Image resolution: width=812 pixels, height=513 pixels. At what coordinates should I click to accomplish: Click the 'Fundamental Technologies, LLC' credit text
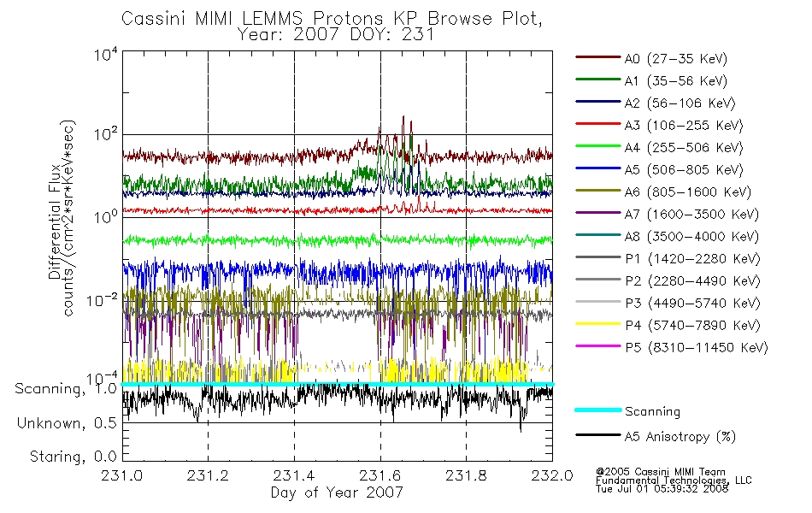(x=674, y=481)
